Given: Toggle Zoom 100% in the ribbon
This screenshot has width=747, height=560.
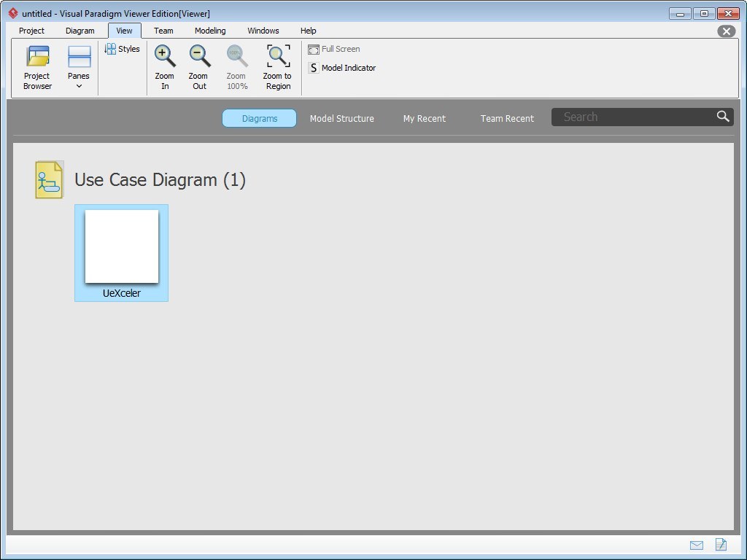Looking at the screenshot, I should 236,66.
